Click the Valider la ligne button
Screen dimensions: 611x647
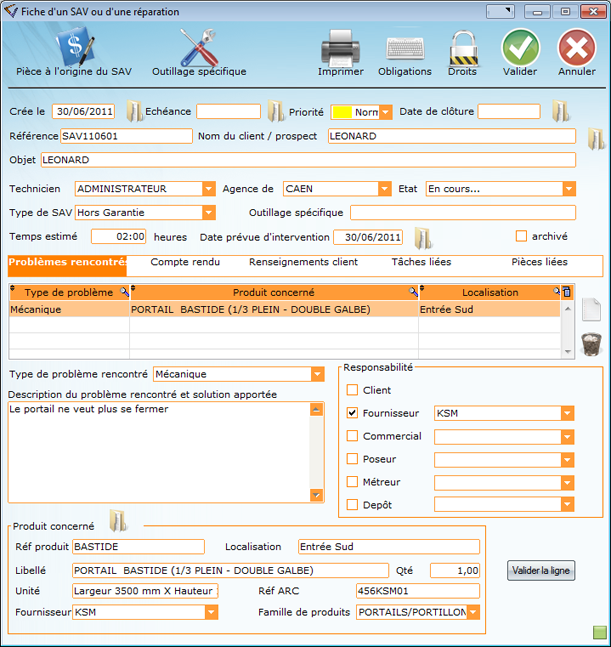[x=540, y=570]
